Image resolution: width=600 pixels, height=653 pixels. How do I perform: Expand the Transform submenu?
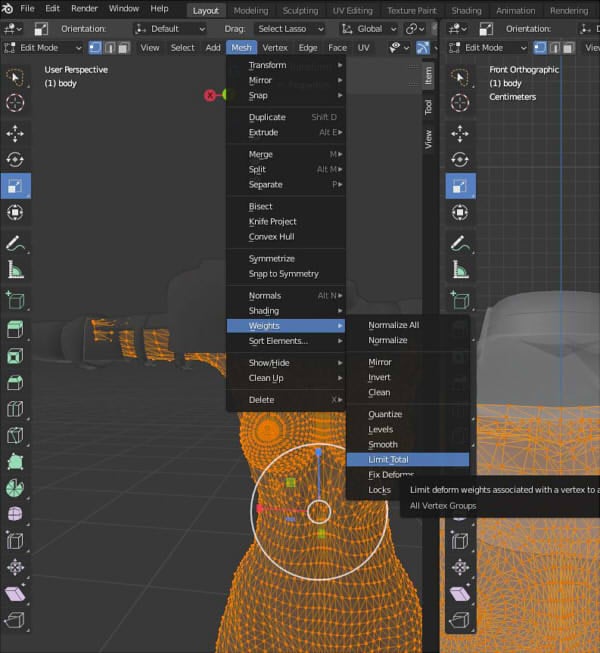[286, 65]
